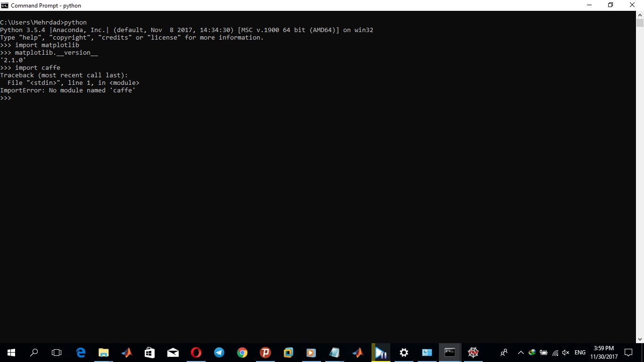
Task: Minimize the Command Prompt window
Action: (x=589, y=5)
